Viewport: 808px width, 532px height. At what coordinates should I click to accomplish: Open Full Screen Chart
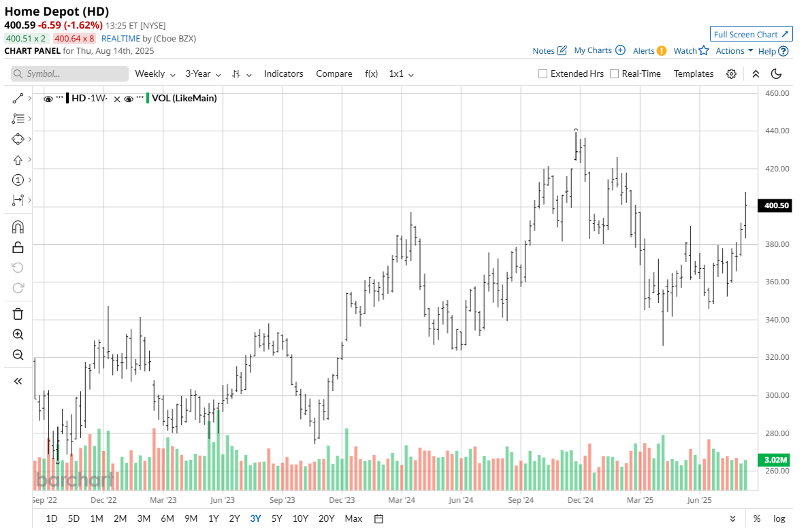point(751,34)
